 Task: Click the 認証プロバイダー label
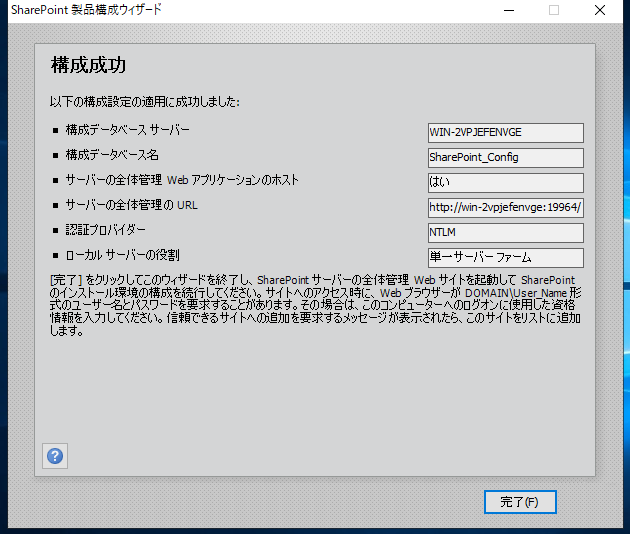pos(106,230)
